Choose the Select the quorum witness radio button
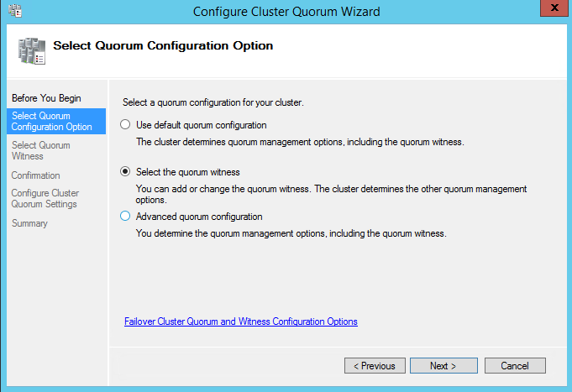572x392 pixels. coord(125,171)
